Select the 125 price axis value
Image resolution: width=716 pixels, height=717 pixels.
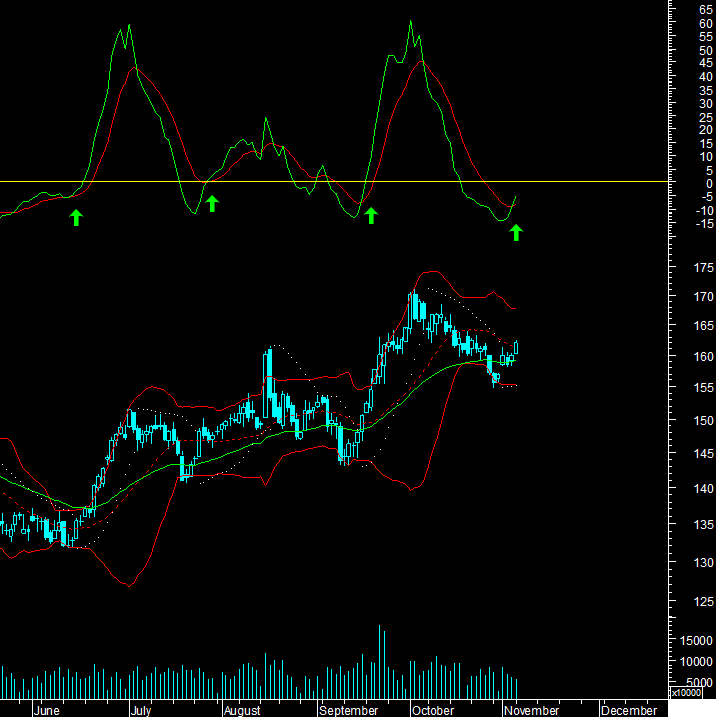pyautogui.click(x=704, y=602)
